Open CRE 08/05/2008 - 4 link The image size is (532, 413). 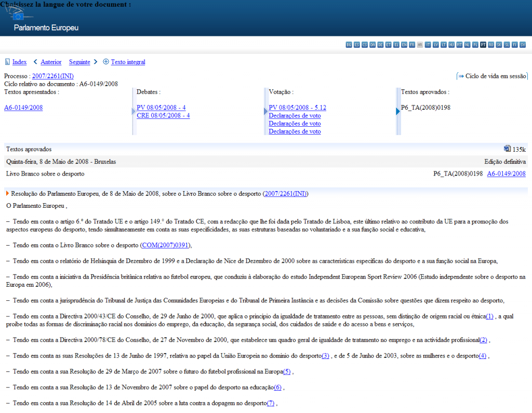(163, 115)
